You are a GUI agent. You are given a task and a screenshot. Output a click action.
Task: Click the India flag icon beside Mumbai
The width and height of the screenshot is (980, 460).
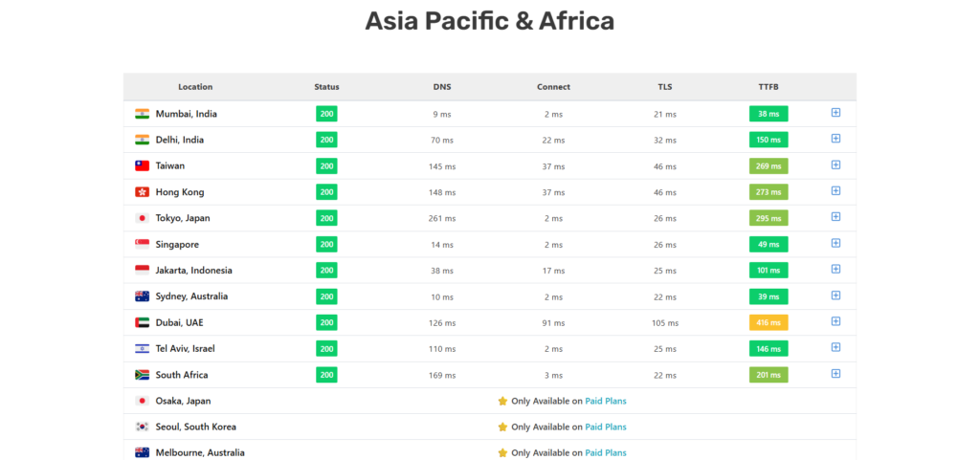tap(142, 114)
